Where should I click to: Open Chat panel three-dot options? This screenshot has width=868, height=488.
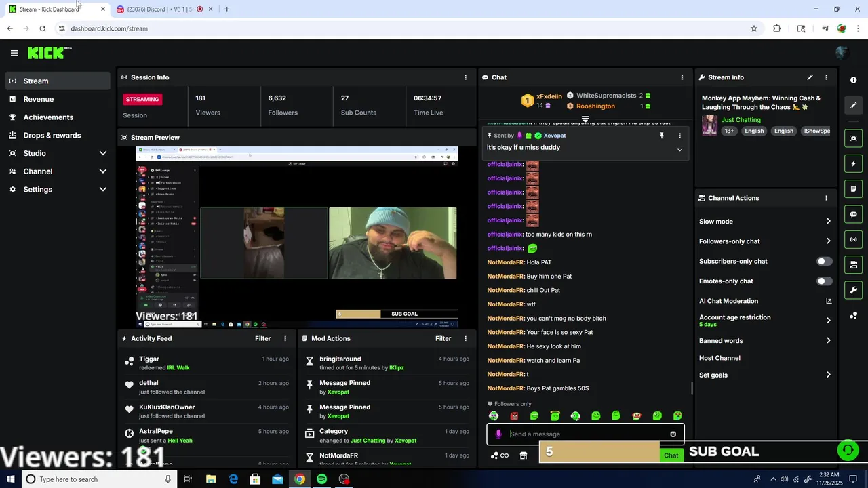(x=682, y=77)
